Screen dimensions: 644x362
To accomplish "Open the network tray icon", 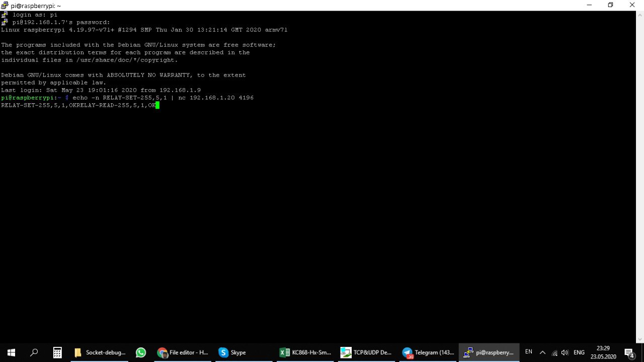I will [554, 353].
